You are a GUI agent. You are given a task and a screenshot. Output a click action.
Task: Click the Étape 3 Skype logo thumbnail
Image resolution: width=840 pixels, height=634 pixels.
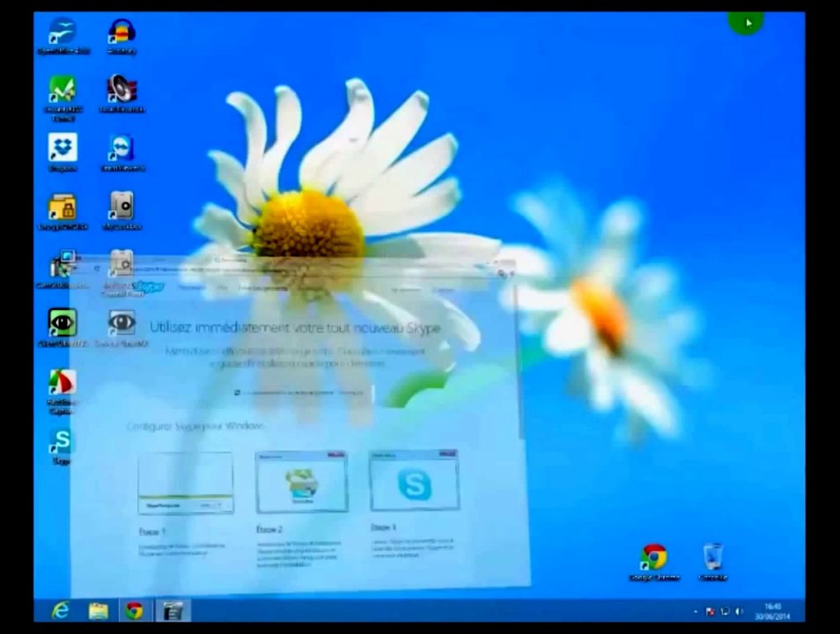[x=415, y=480]
